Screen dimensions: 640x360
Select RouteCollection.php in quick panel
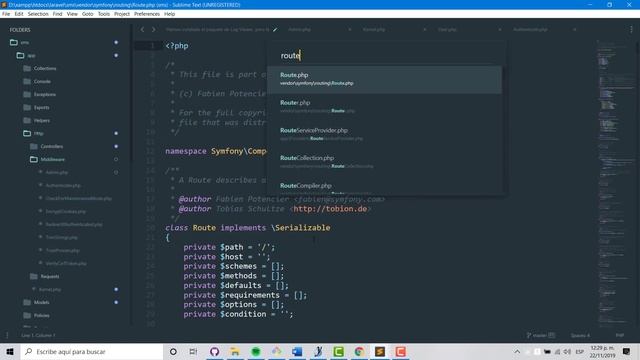tap(384, 162)
